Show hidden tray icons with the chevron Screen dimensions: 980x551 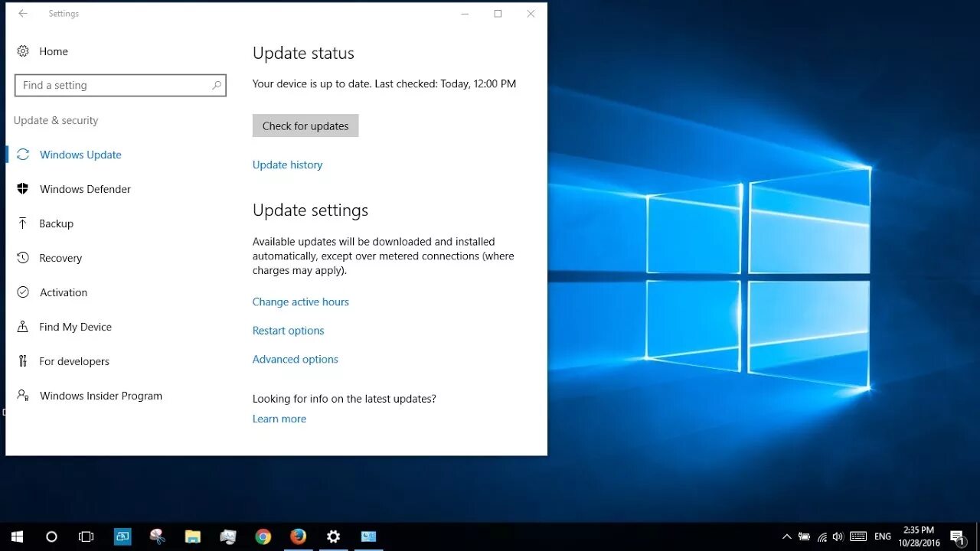(786, 536)
